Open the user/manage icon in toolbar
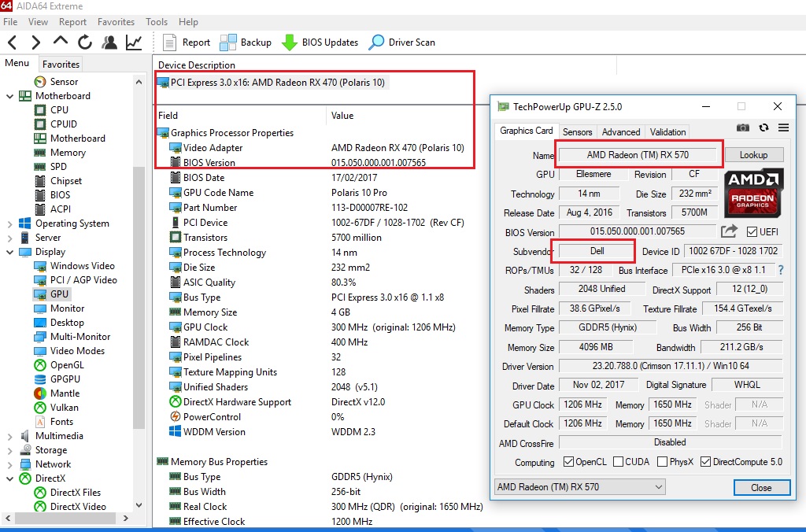The width and height of the screenshot is (806, 532). (109, 42)
